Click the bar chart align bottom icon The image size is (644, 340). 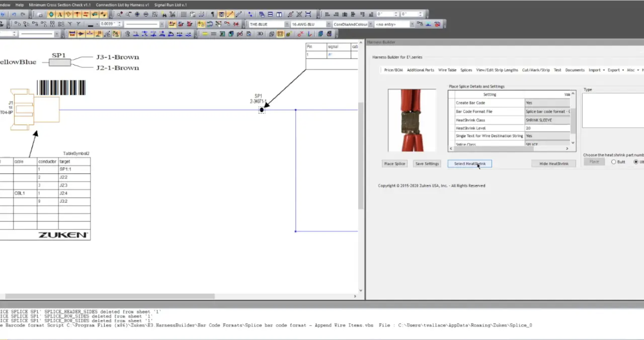pyautogui.click(x=371, y=14)
